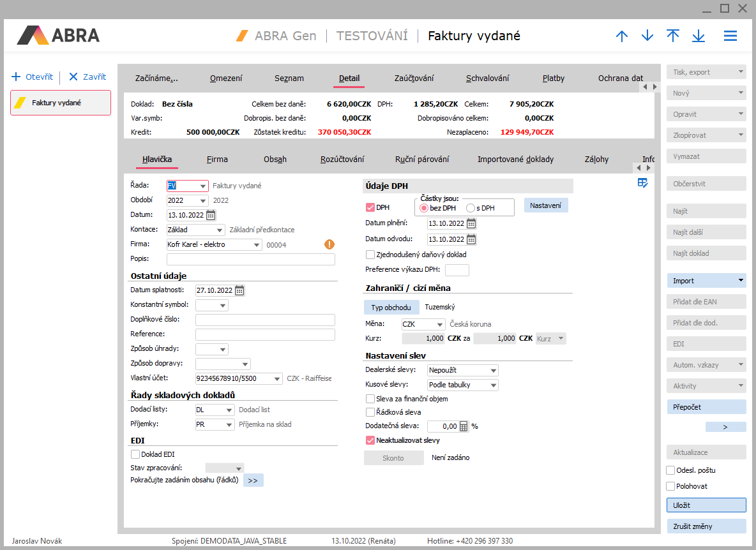The height and width of the screenshot is (550, 756).
Task: Click the down arrow navigation icon
Action: tap(647, 36)
